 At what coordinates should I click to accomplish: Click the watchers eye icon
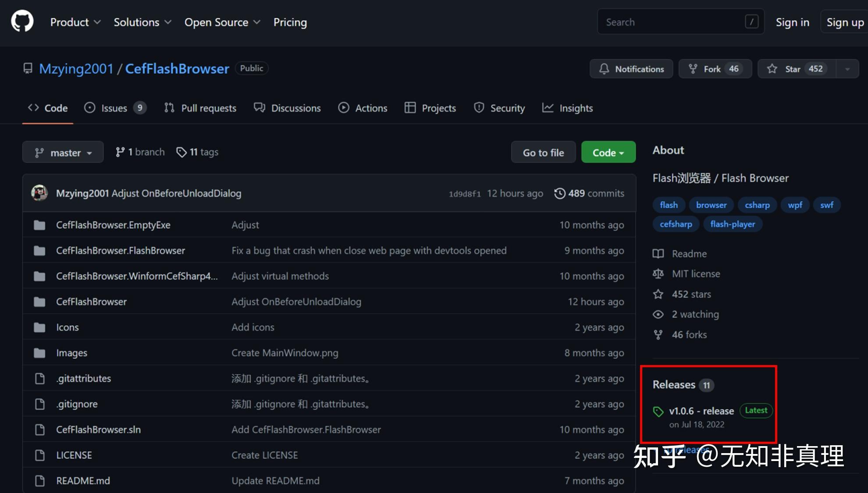click(658, 314)
